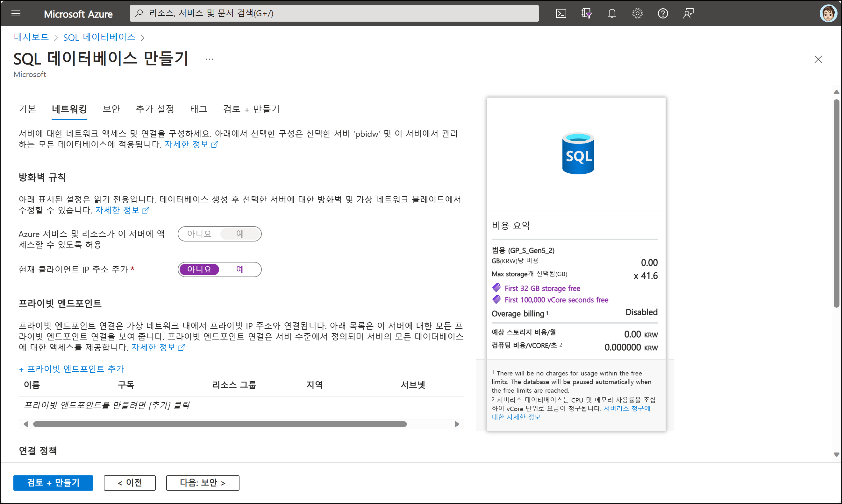Open the notifications bell
The image size is (842, 504).
pos(611,14)
